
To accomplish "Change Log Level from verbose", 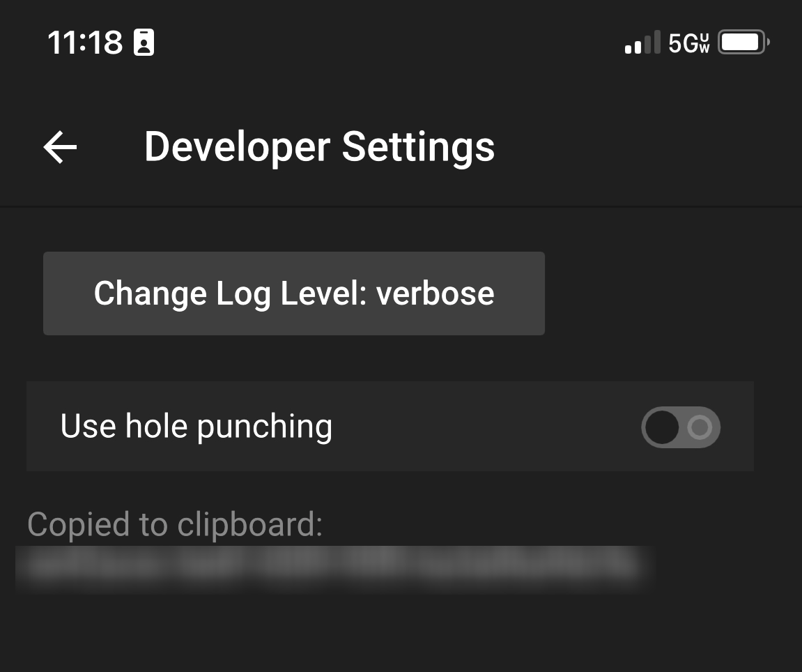I will 294,293.
